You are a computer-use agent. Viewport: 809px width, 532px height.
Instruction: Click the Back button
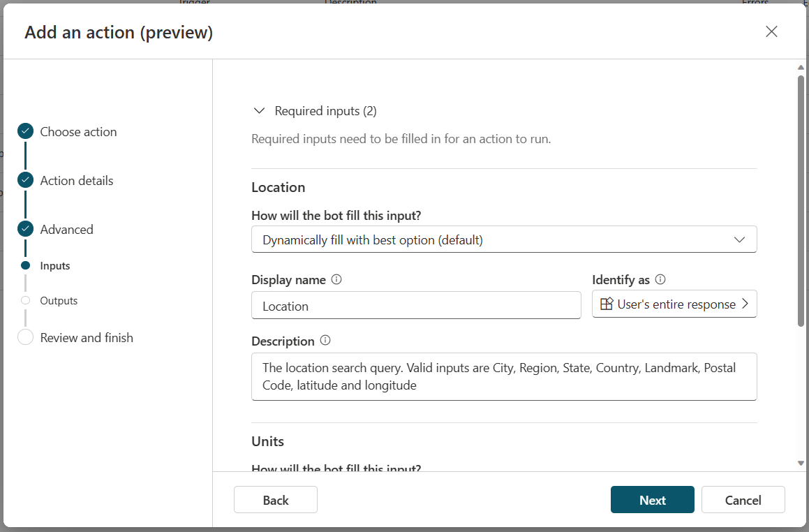click(x=276, y=499)
